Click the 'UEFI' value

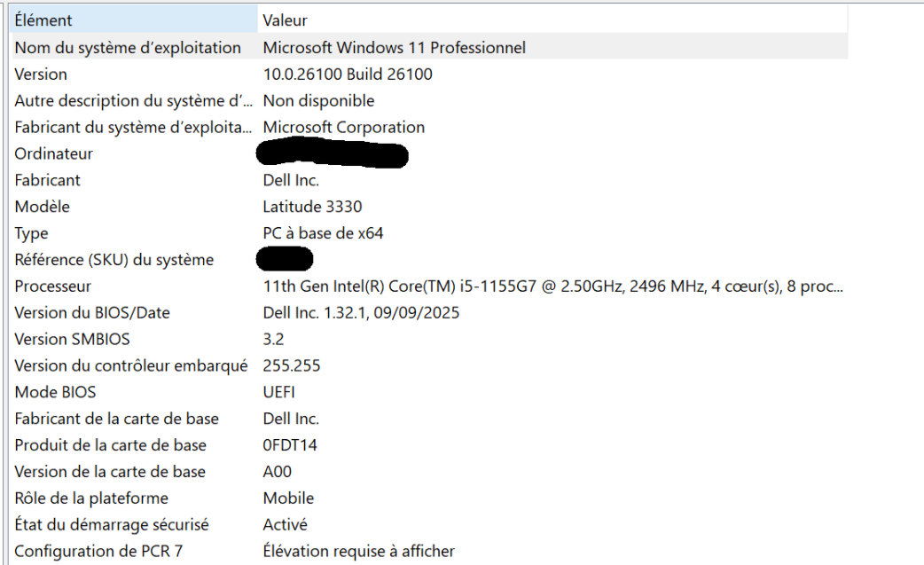tap(278, 392)
